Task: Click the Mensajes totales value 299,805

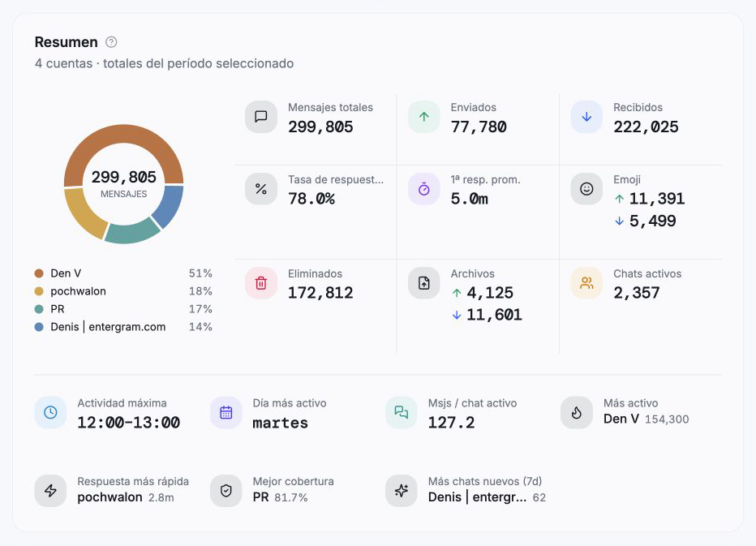Action: (320, 127)
